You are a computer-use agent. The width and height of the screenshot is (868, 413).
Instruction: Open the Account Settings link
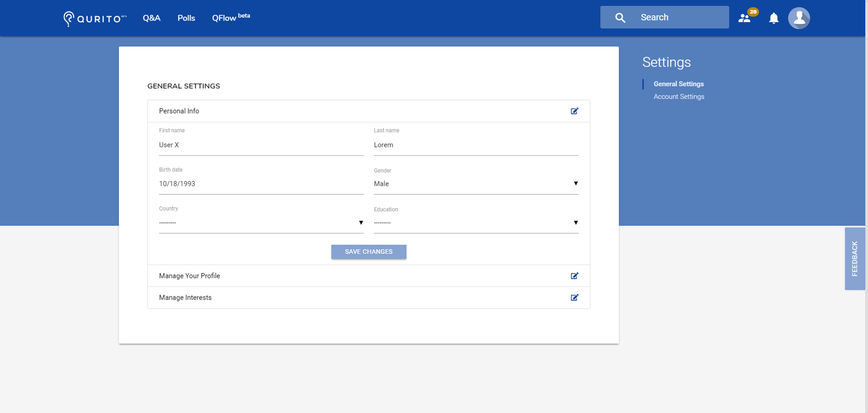click(x=679, y=97)
